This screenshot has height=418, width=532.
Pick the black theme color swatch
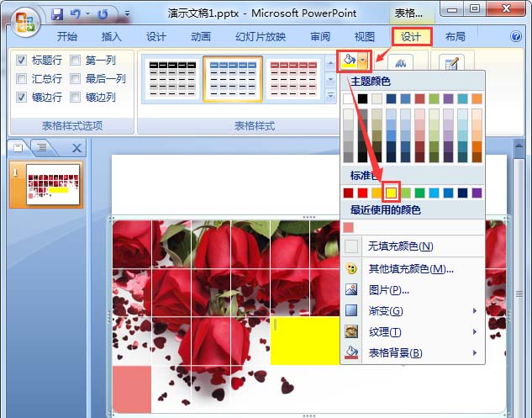point(362,98)
